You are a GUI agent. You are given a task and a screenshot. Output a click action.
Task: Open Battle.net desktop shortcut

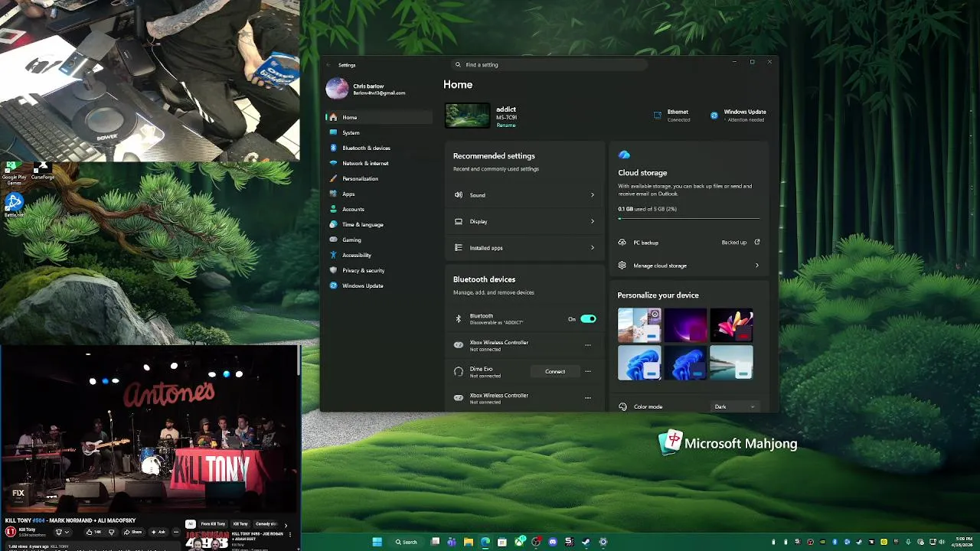click(x=14, y=204)
